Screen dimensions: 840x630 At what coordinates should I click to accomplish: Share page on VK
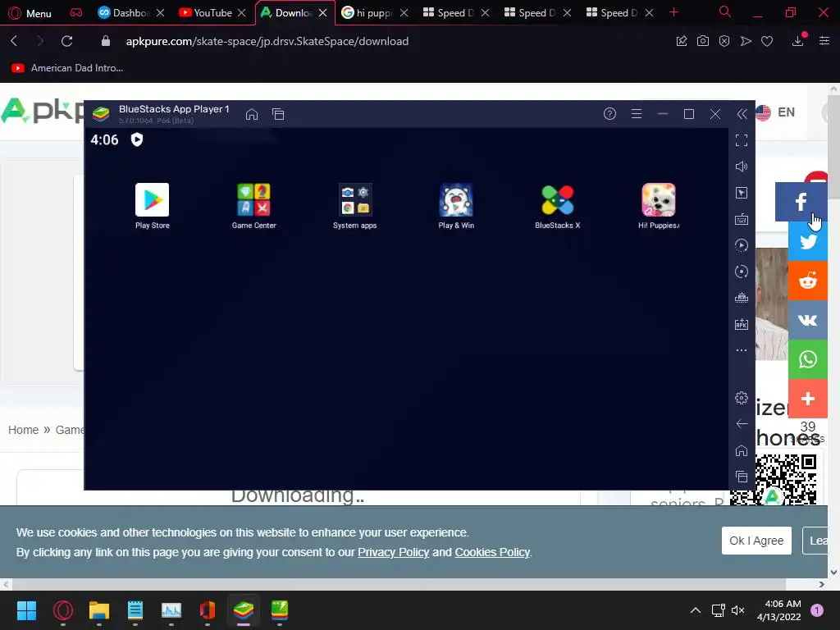coord(808,321)
